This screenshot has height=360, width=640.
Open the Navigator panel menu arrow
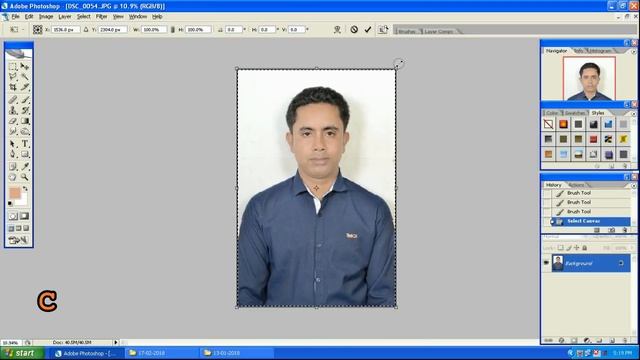coord(633,51)
